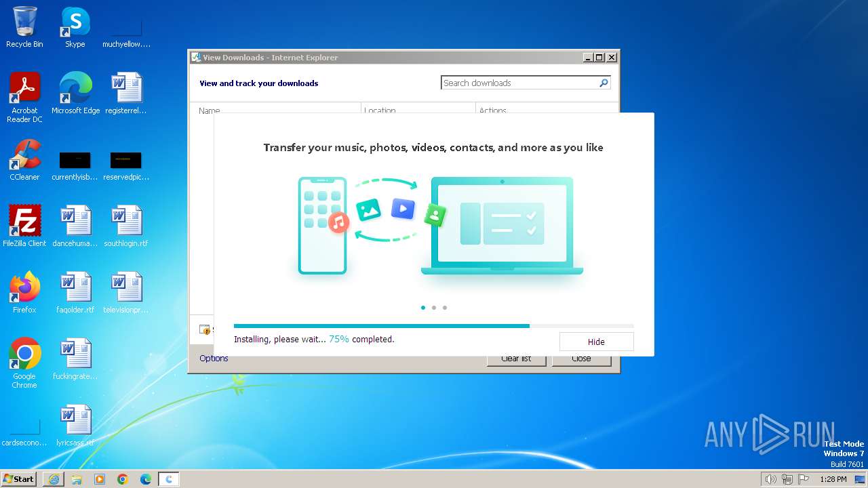Open the Recycle Bin desktop icon
Viewport: 868px width, 488px height.
[x=24, y=27]
